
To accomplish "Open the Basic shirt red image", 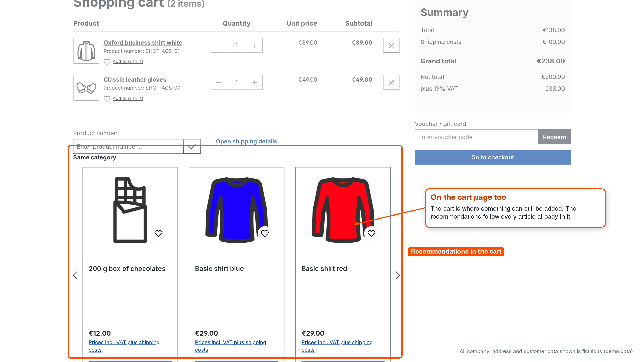I will coord(343,210).
